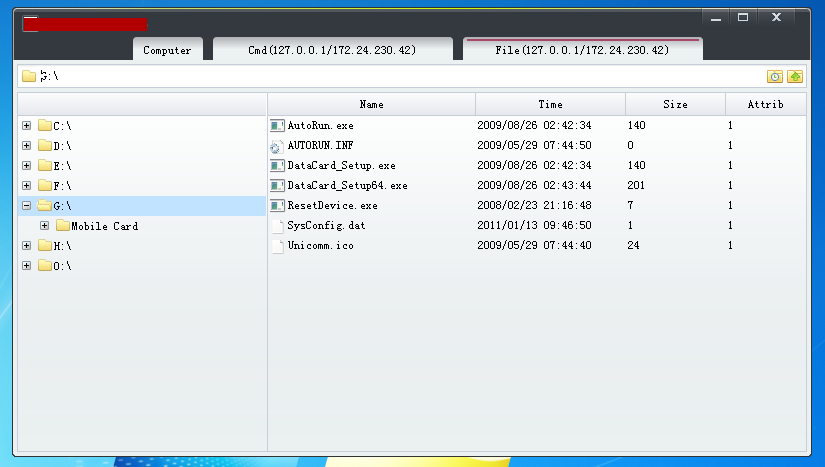Expand the C:\ drive node
Image resolution: width=825 pixels, height=467 pixels.
click(x=26, y=125)
